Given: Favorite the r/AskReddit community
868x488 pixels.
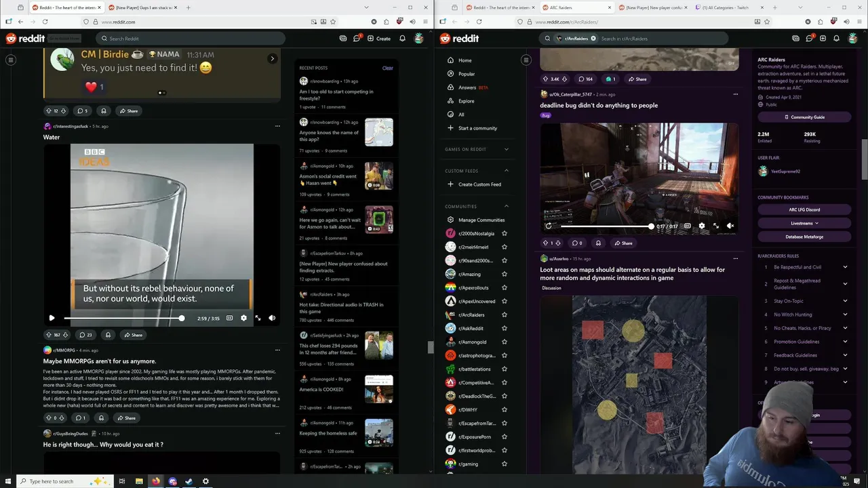Looking at the screenshot, I should [504, 328].
